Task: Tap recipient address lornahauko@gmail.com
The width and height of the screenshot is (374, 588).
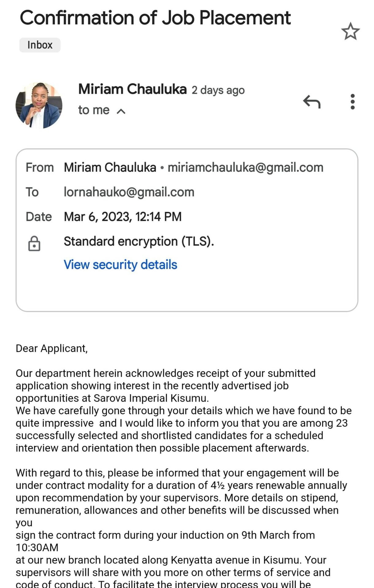Action: coord(129,192)
